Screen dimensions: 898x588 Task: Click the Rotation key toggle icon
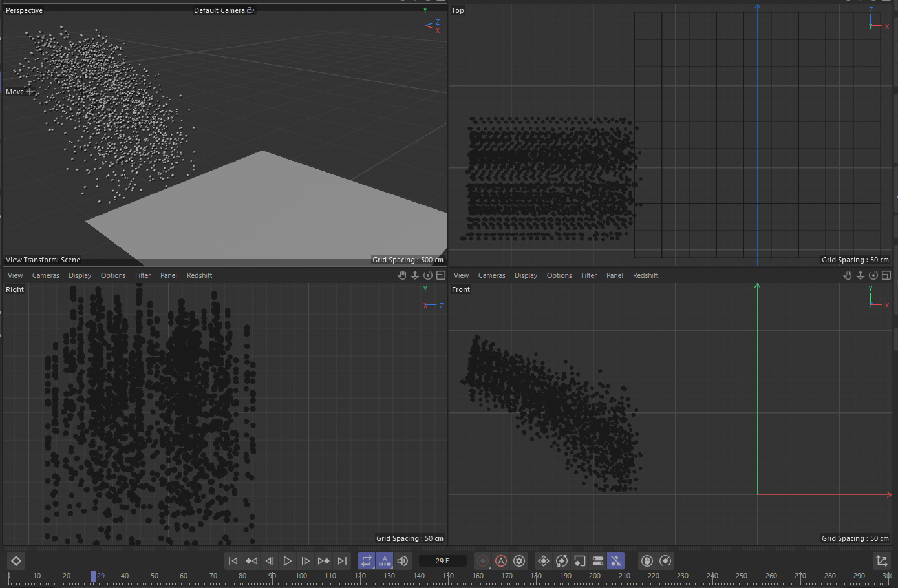click(562, 561)
